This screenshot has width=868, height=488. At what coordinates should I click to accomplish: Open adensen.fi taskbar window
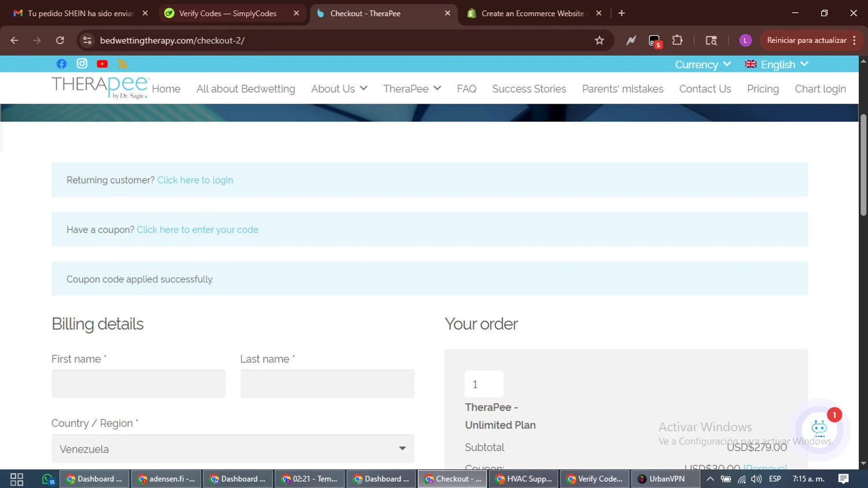(166, 479)
